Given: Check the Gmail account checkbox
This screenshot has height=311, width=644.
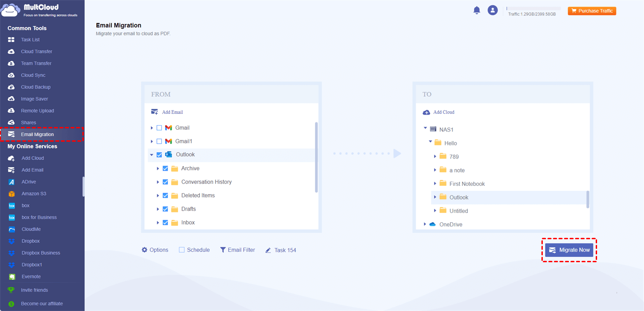Looking at the screenshot, I should click(x=159, y=128).
